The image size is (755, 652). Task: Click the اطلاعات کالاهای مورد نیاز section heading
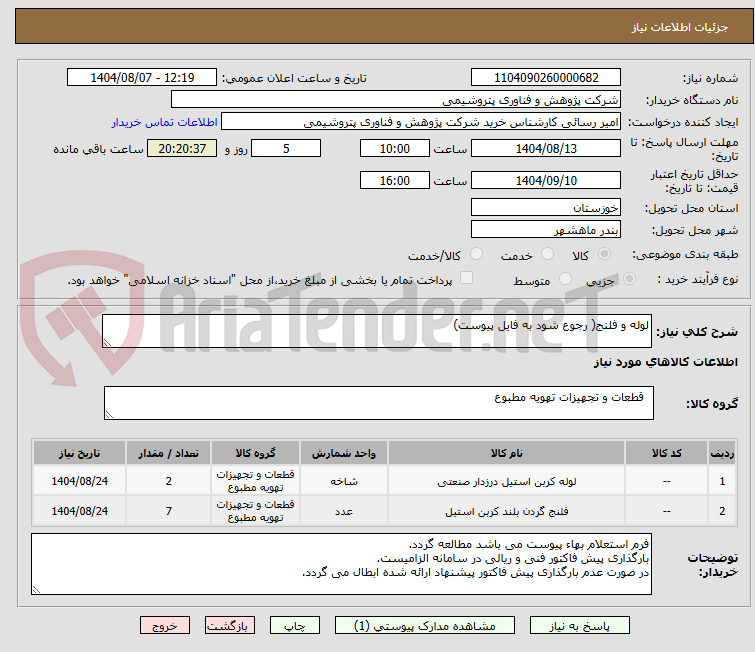(x=665, y=362)
